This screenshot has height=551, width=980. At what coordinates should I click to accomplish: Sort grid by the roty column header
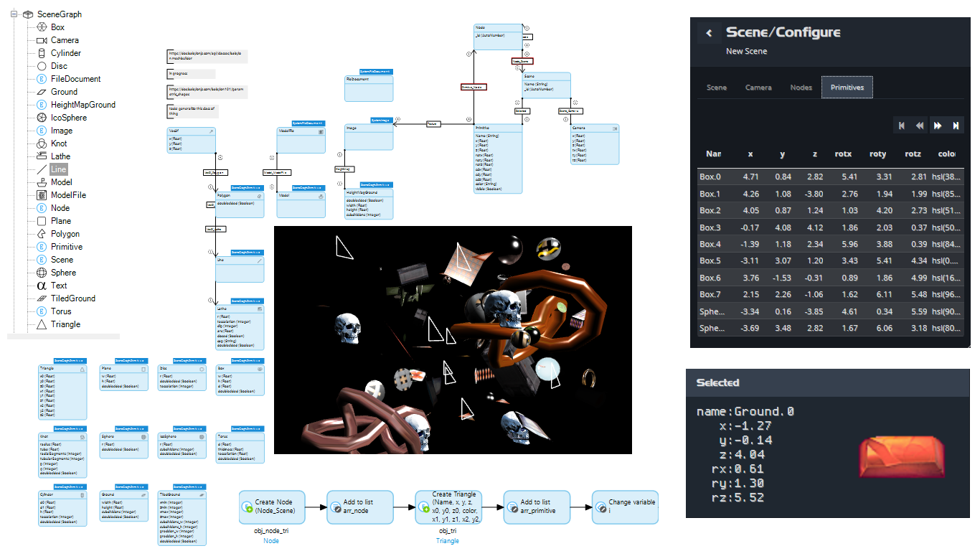click(x=877, y=154)
